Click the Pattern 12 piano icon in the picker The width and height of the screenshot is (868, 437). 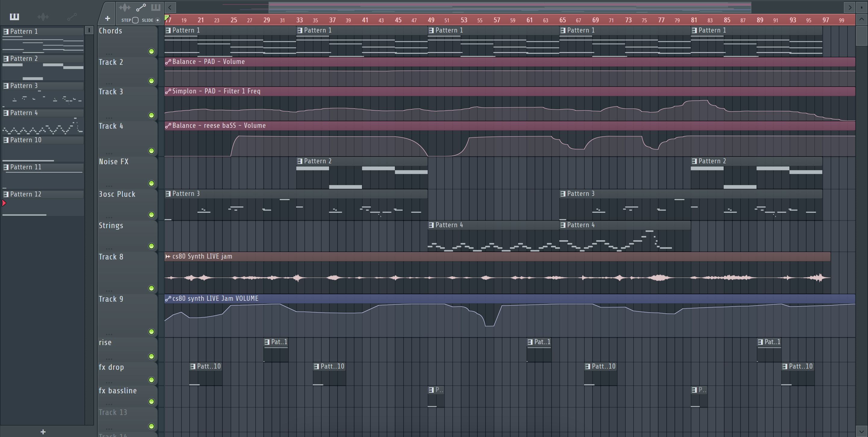coord(6,194)
